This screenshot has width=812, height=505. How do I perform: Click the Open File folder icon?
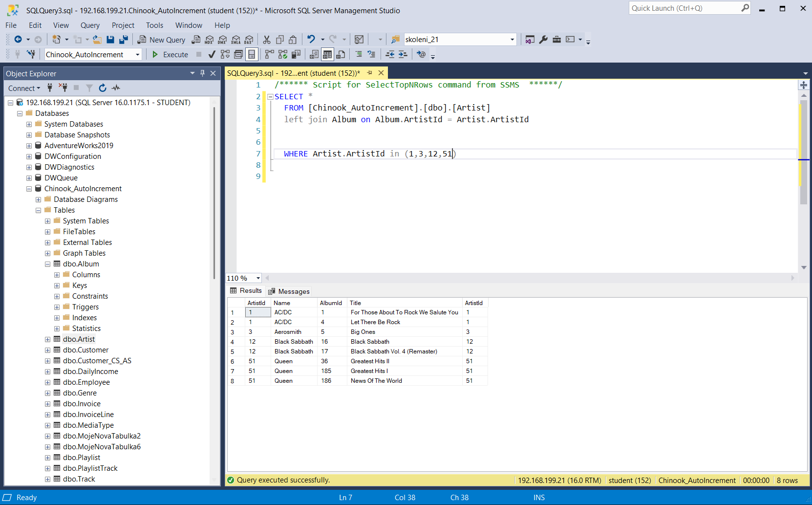click(x=97, y=40)
